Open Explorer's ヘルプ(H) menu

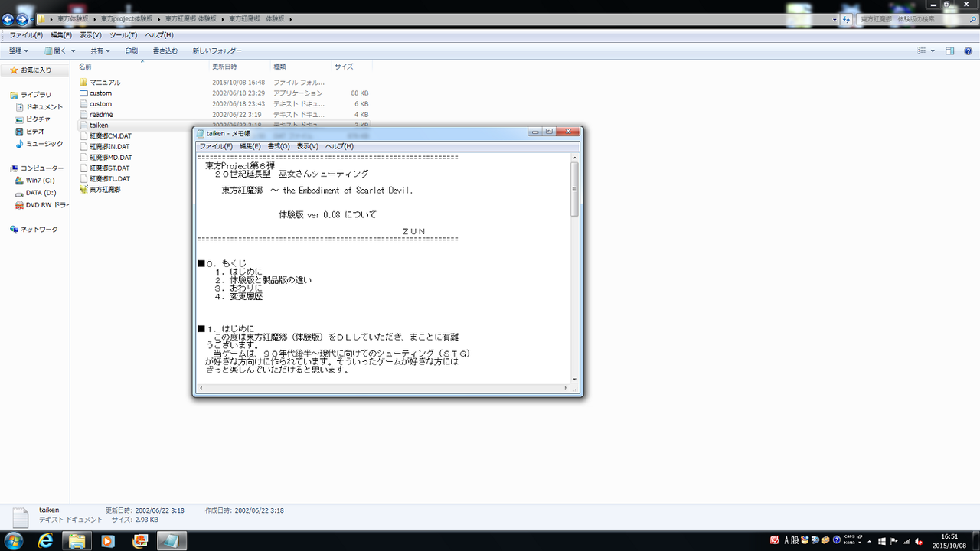click(x=159, y=35)
